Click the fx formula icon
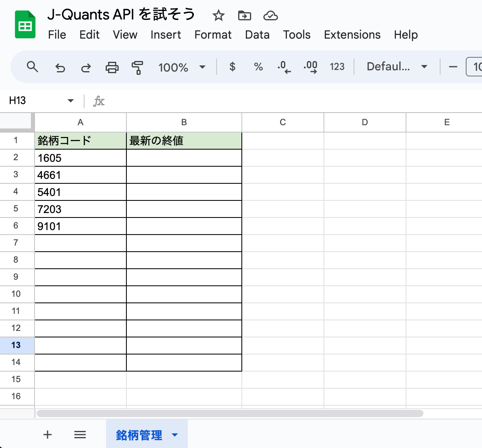Screen dimensions: 482x448 [99, 101]
